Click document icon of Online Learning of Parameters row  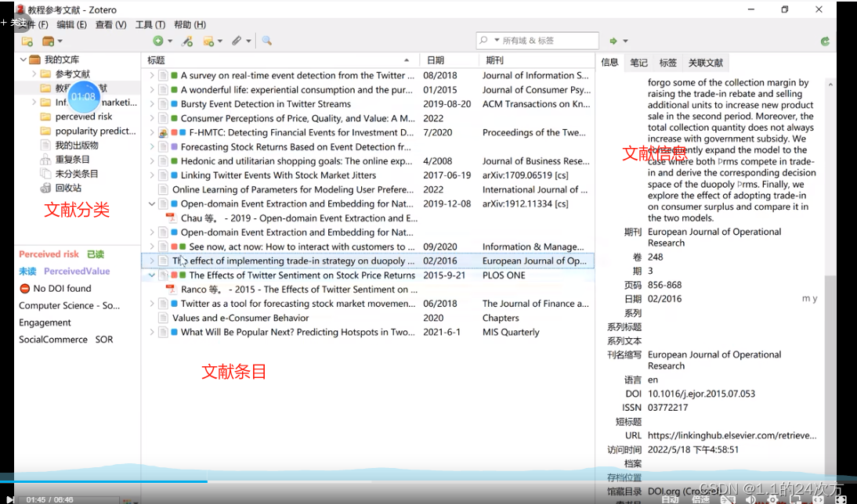click(163, 189)
